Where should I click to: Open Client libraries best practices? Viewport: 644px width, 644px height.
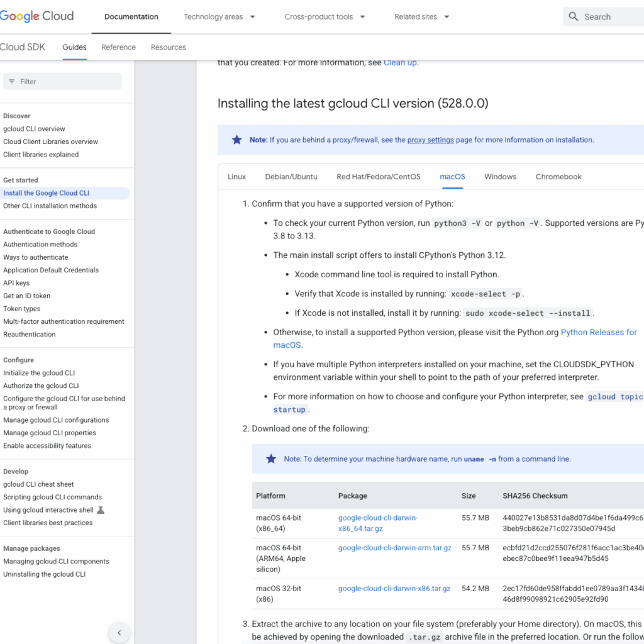click(48, 523)
